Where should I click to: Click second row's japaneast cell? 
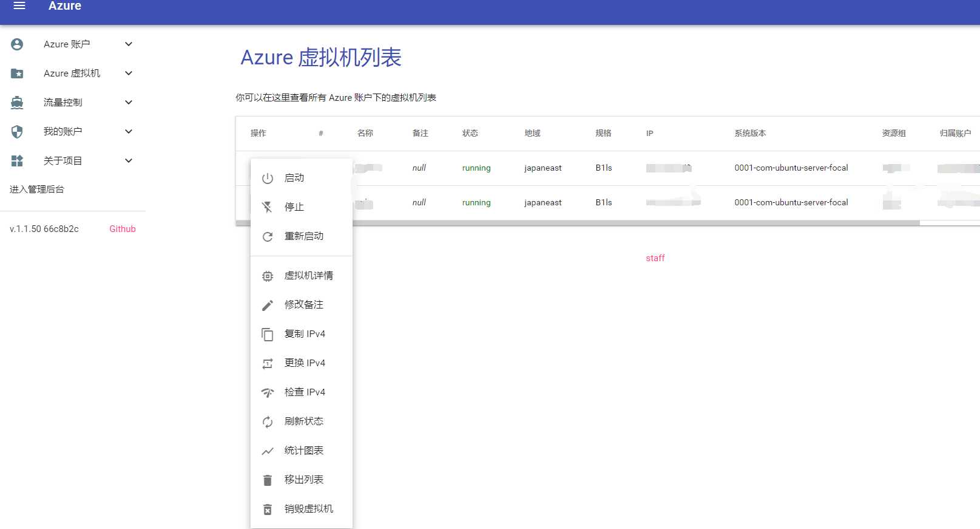tap(543, 203)
